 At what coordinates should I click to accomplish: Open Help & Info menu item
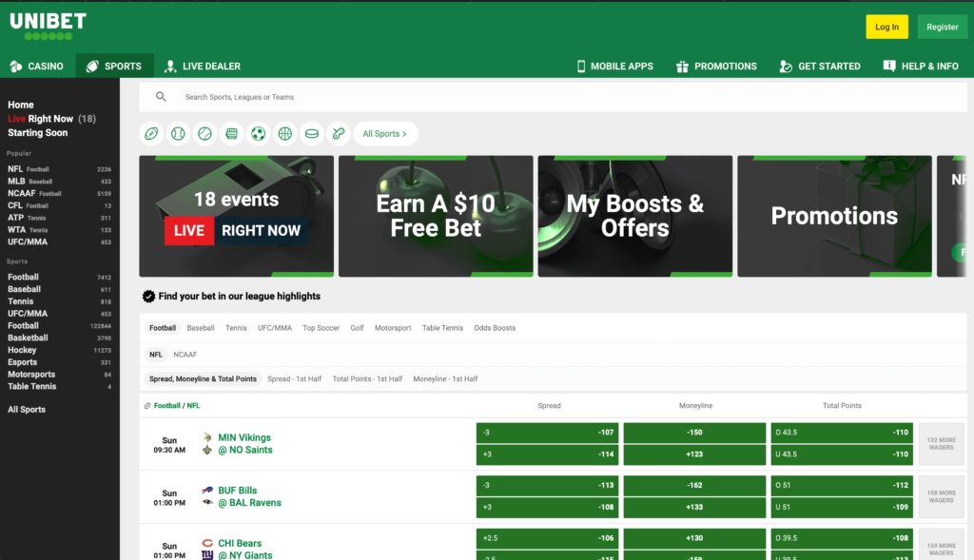[921, 66]
